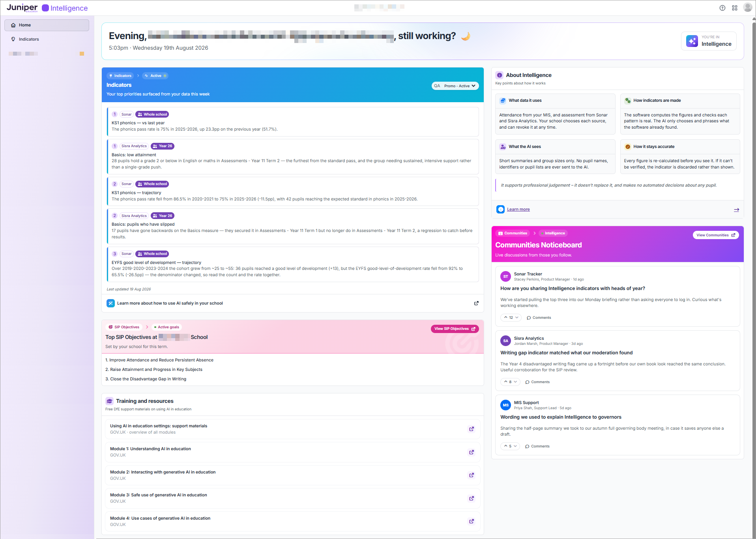Screen dimensions: 756x539
Task: Click the How it stays accurate icon
Action: [x=628, y=147]
